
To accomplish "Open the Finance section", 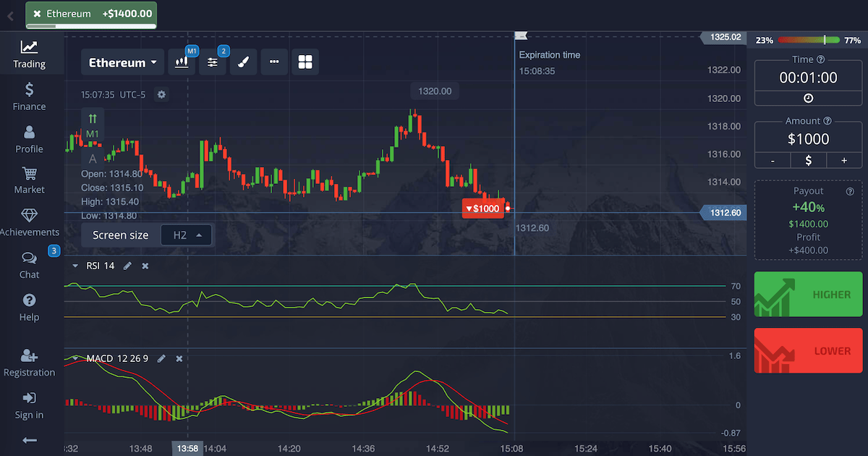I will pyautogui.click(x=29, y=97).
